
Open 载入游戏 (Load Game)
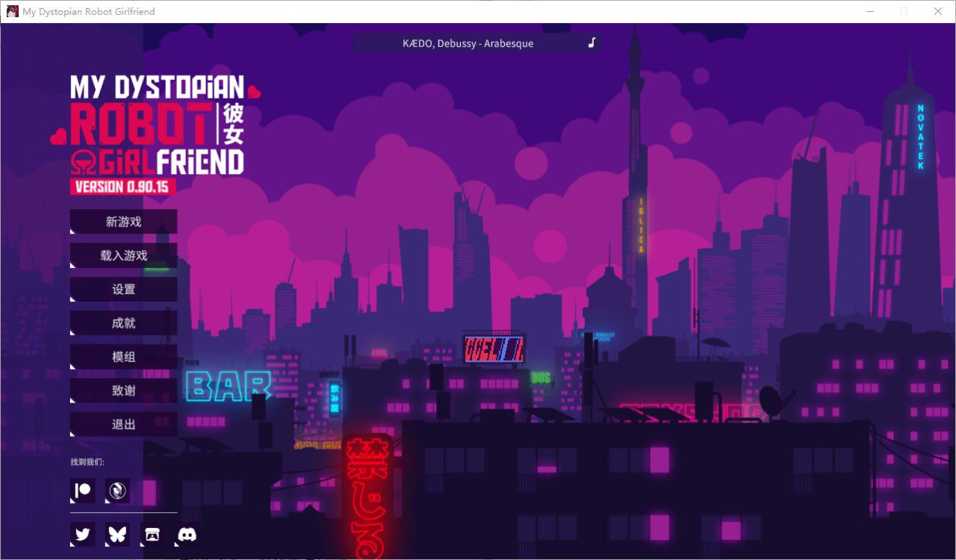122,255
